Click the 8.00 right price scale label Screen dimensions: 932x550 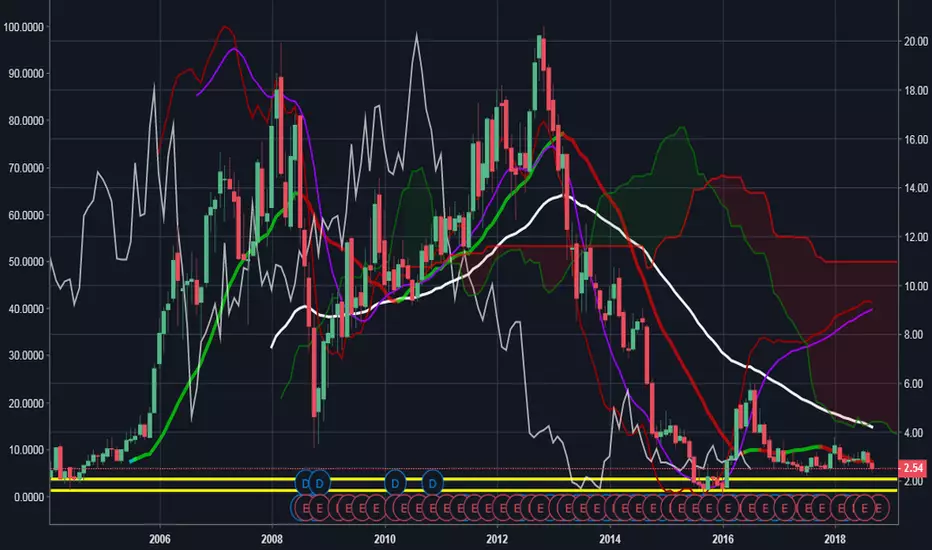[916, 335]
